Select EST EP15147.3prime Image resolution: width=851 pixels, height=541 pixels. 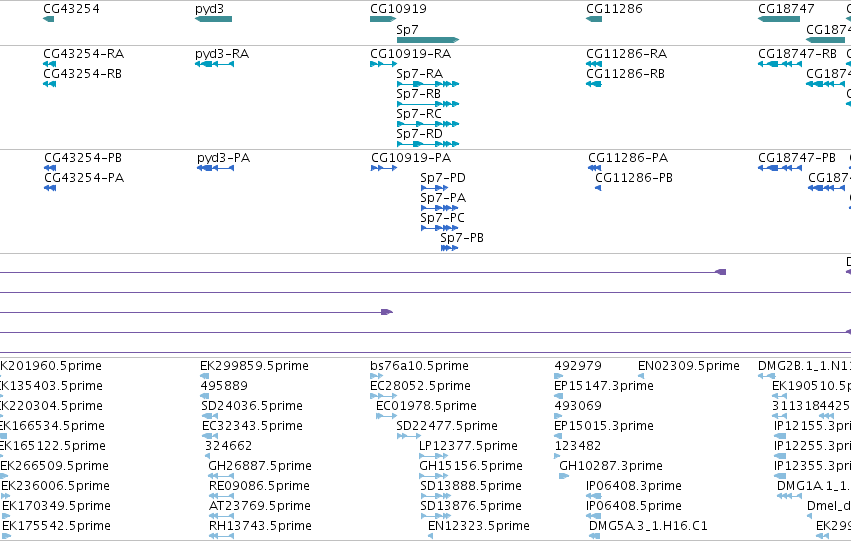point(558,396)
